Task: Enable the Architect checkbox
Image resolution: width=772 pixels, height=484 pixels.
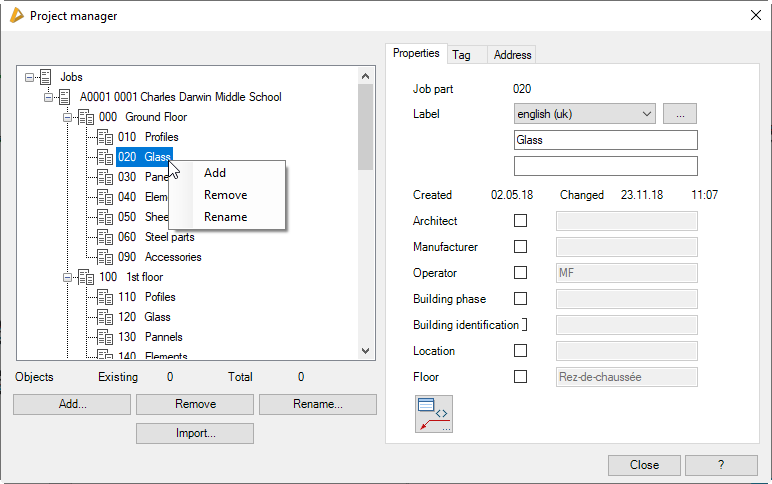Action: (x=520, y=221)
